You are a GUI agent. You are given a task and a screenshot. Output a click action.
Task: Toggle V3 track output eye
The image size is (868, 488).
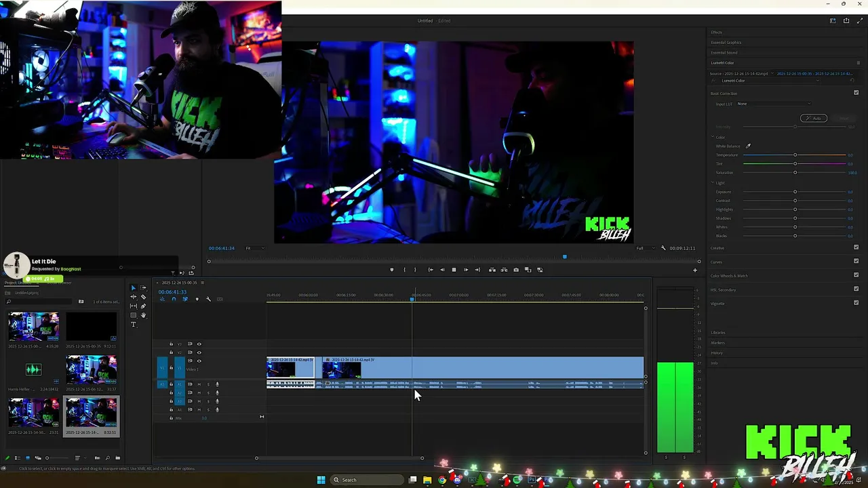click(x=199, y=344)
